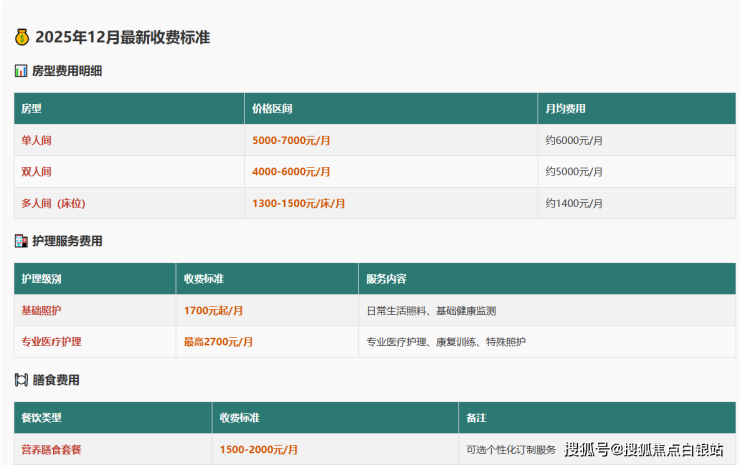Select the 基础照护 care level label
Viewport: 740px width, 465px height.
click(x=42, y=310)
